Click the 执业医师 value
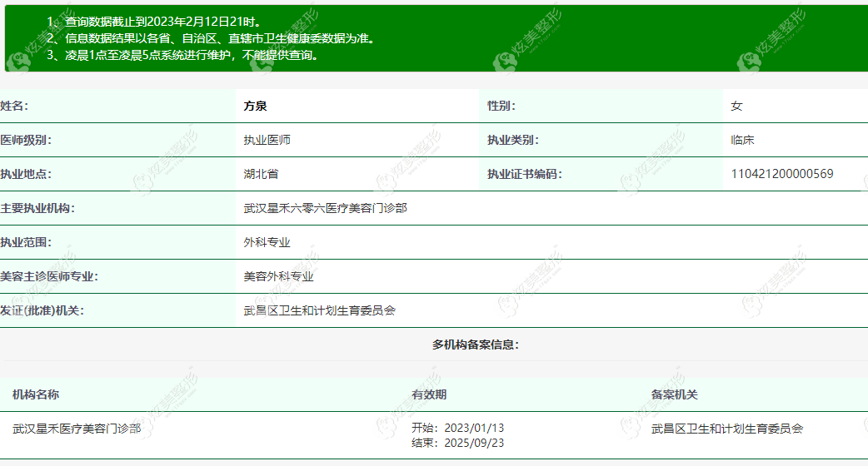868x466 pixels. pyautogui.click(x=267, y=141)
